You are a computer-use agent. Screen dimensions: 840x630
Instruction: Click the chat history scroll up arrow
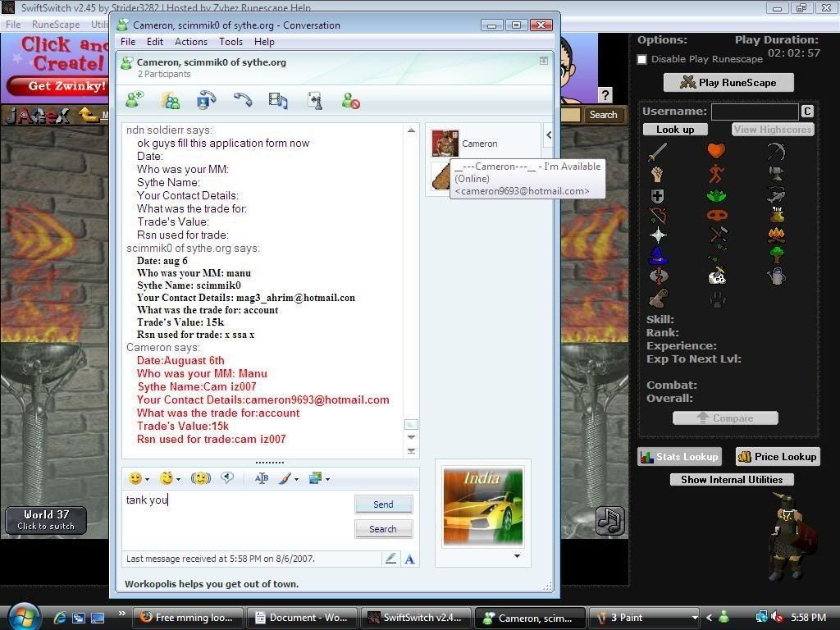411,130
